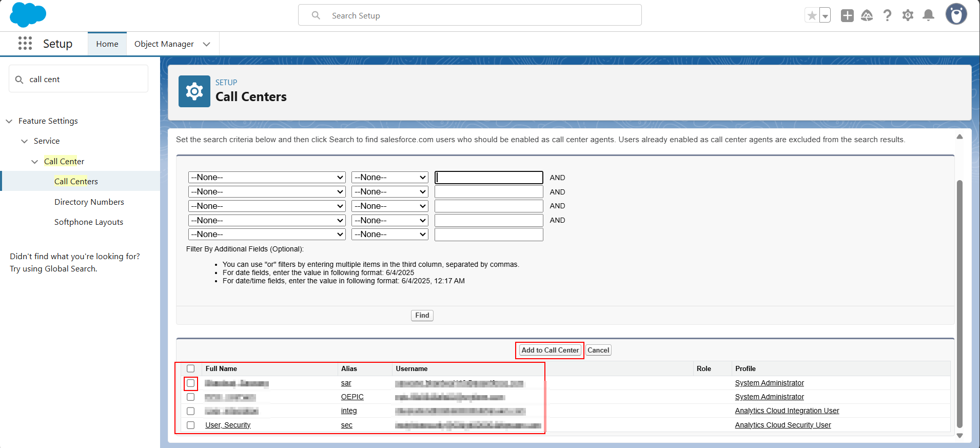Click the vertical scrollbar thumb
The height and width of the screenshot is (448, 980).
click(x=959, y=304)
